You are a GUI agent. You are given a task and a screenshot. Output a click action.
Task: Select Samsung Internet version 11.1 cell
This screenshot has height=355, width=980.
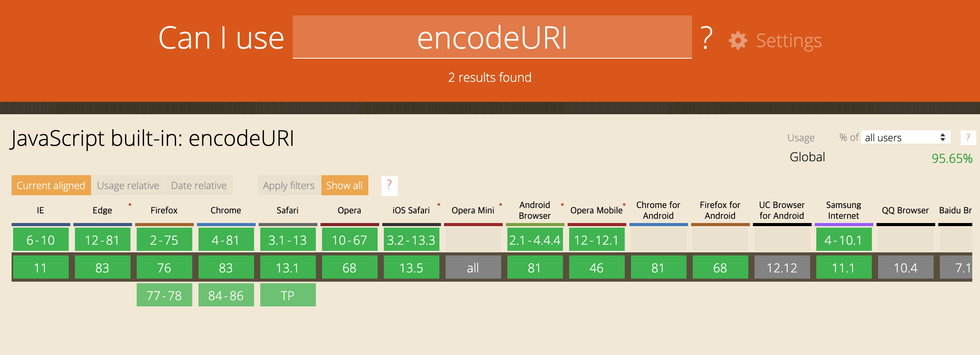tap(844, 267)
